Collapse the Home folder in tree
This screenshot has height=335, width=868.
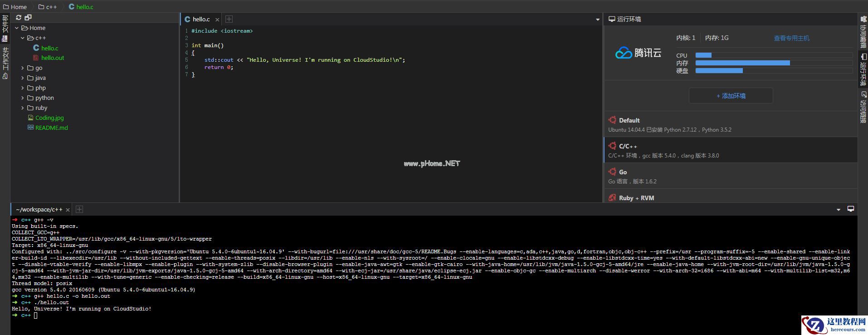pos(17,28)
